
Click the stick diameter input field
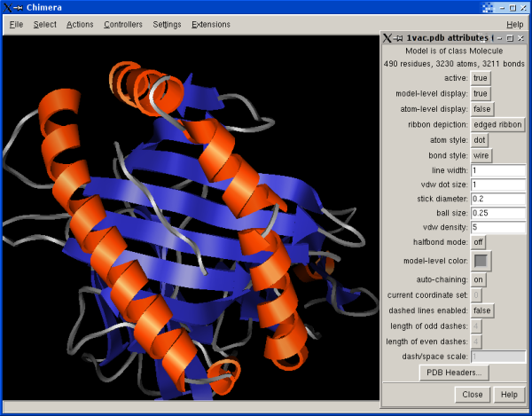point(497,199)
